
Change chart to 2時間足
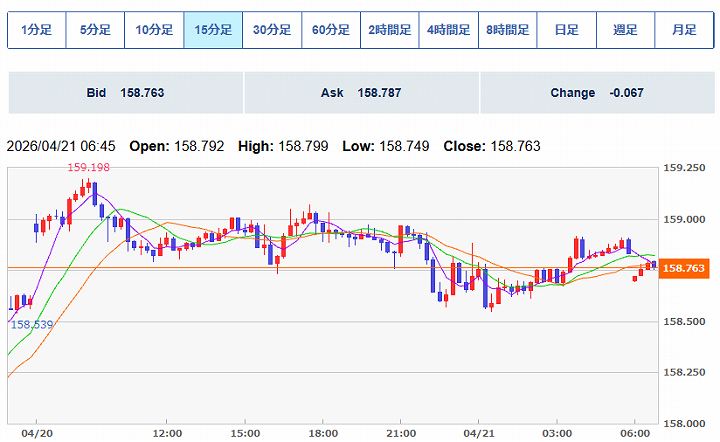(390, 30)
